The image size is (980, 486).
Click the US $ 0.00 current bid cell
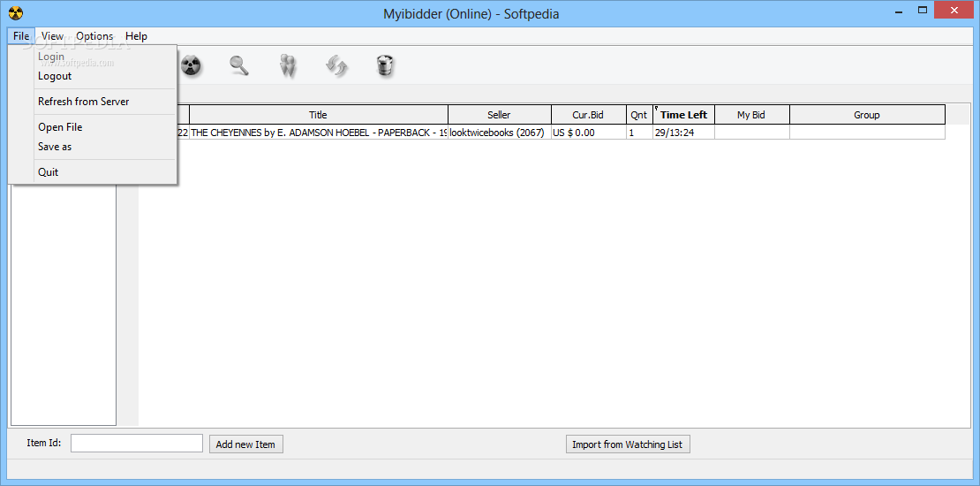click(589, 132)
